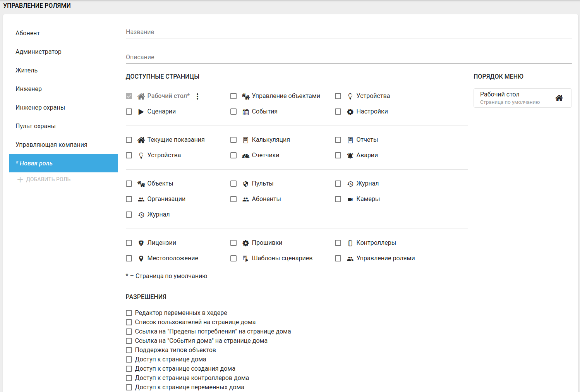This screenshot has width=580, height=392.
Task: Click the gauge icon beside Счетчики
Action: (245, 156)
